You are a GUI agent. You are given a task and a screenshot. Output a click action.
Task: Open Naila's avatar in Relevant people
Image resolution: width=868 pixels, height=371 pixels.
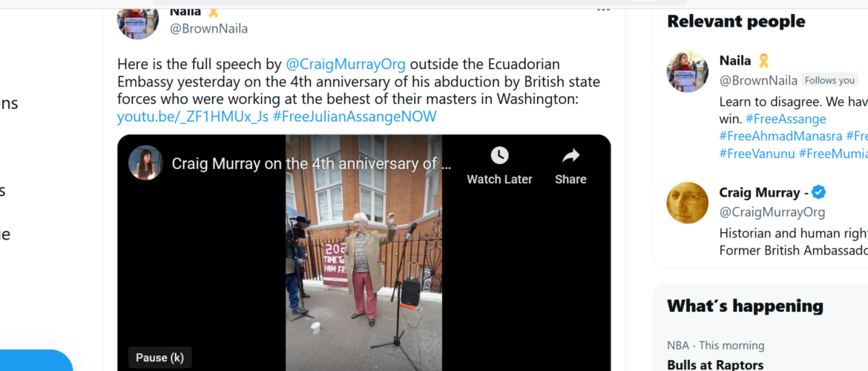tap(687, 71)
